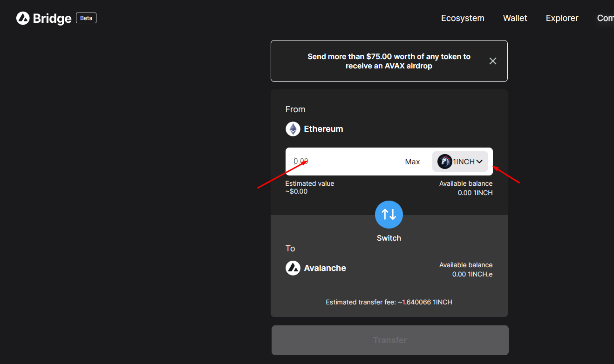614x364 pixels.
Task: Click the Ethereum network icon
Action: (293, 129)
